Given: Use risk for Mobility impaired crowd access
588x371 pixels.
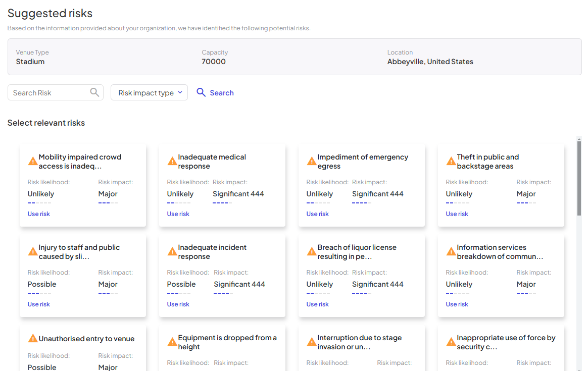Looking at the screenshot, I should [38, 214].
